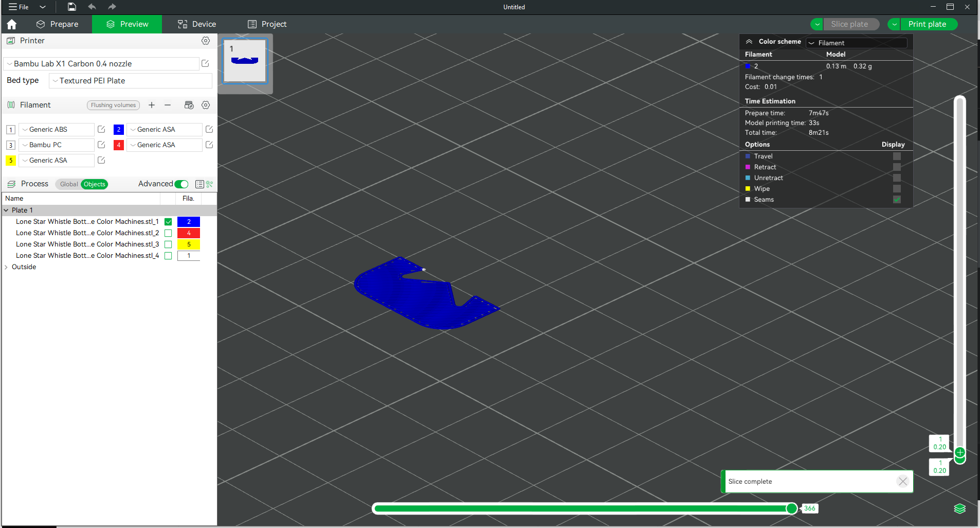Open the filament settings gear icon
Image resolution: width=980 pixels, height=528 pixels.
click(206, 105)
